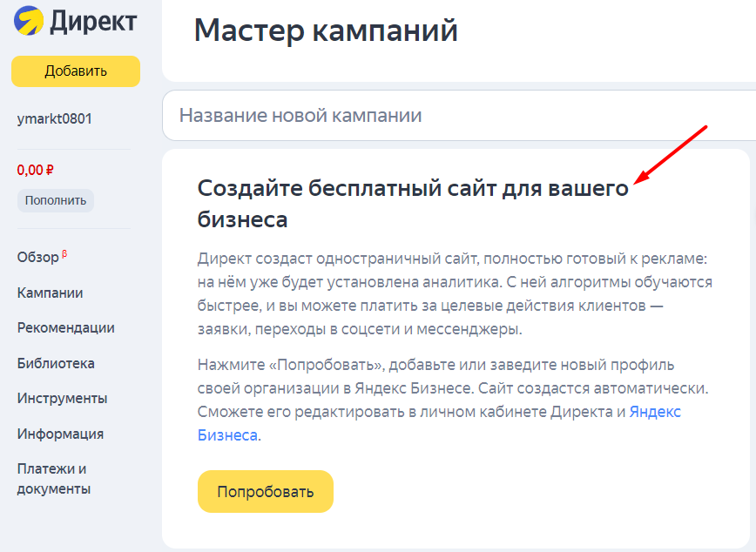Select Информация in the sidebar
This screenshot has height=552, width=756.
click(x=60, y=434)
